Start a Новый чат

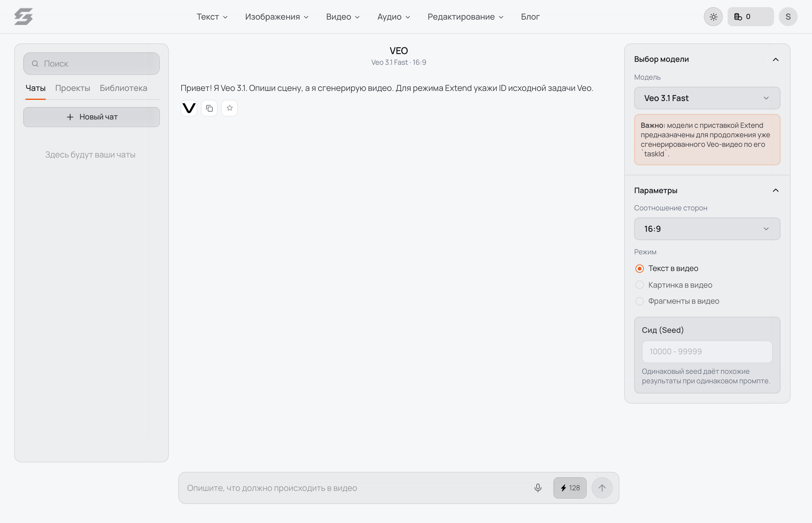[x=91, y=117]
